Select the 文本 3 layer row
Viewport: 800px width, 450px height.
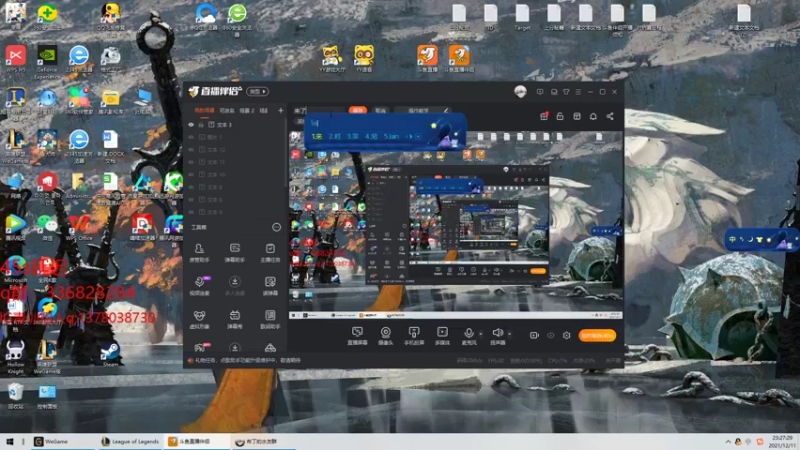pos(235,124)
